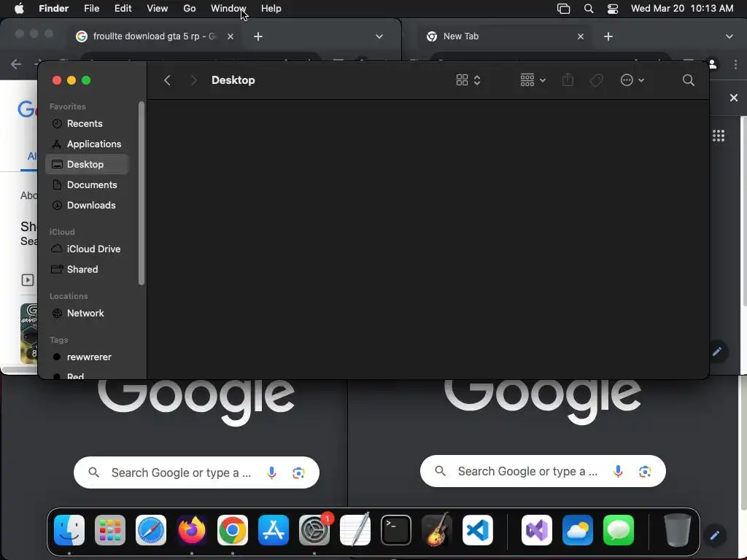Viewport: 747px width, 560px height.
Task: Select Network in Finder sidebar
Action: (x=88, y=314)
